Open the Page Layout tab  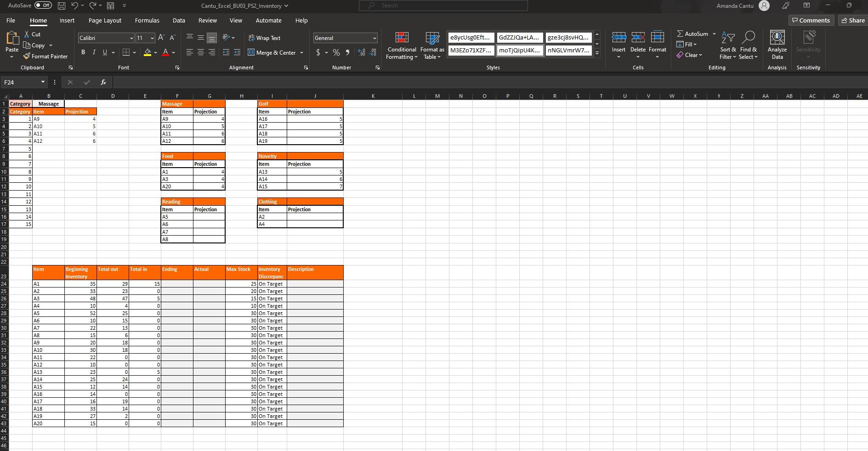coord(105,20)
